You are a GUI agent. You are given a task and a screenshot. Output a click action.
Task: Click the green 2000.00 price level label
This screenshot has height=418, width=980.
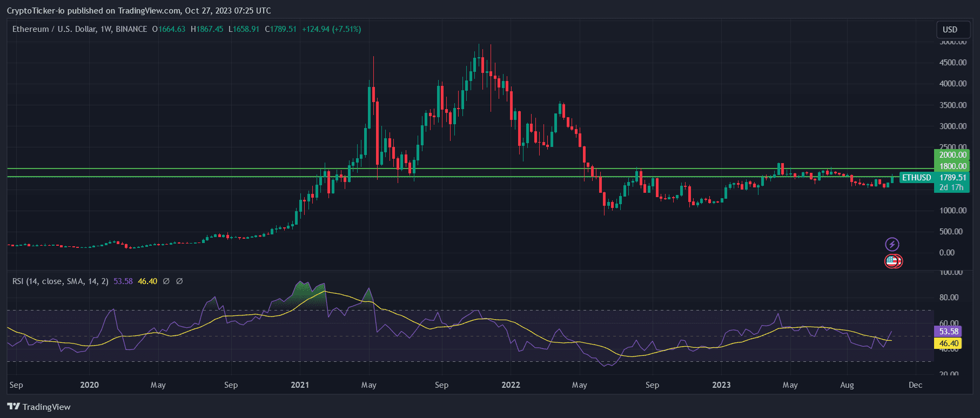[952, 155]
